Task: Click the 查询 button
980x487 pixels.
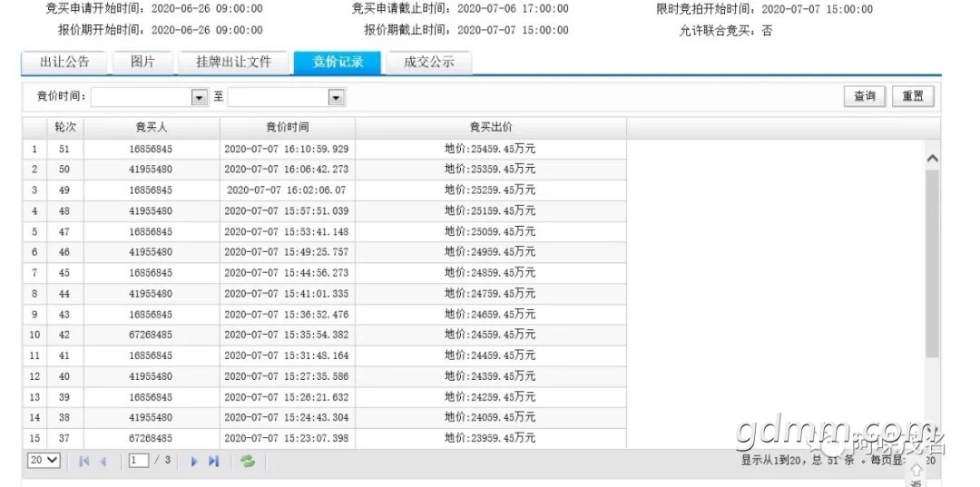Action: [865, 96]
